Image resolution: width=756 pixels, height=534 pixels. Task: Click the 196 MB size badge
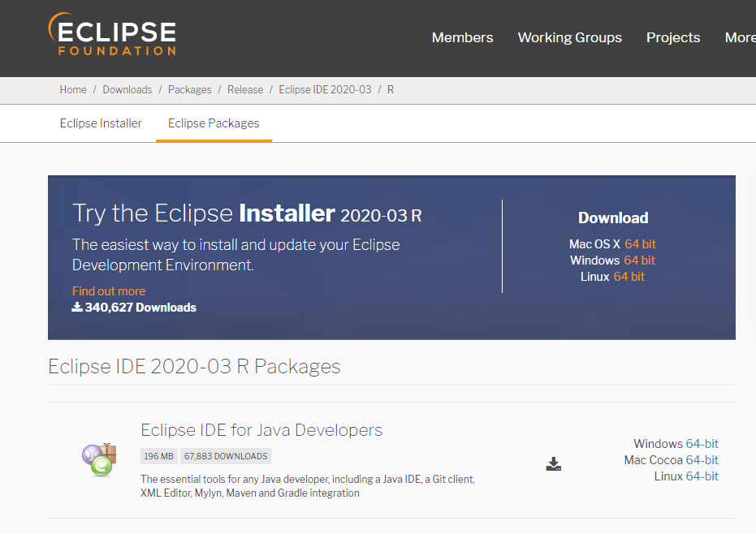point(158,456)
